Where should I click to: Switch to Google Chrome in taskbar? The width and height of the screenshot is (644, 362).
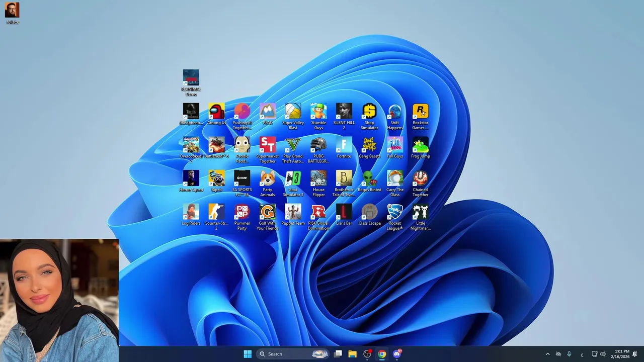[x=382, y=354]
